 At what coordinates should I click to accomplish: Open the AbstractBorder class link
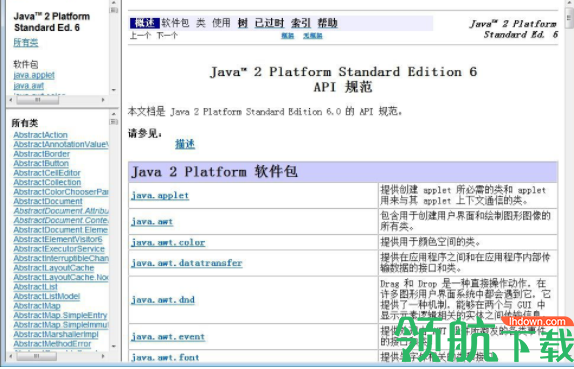pos(41,154)
